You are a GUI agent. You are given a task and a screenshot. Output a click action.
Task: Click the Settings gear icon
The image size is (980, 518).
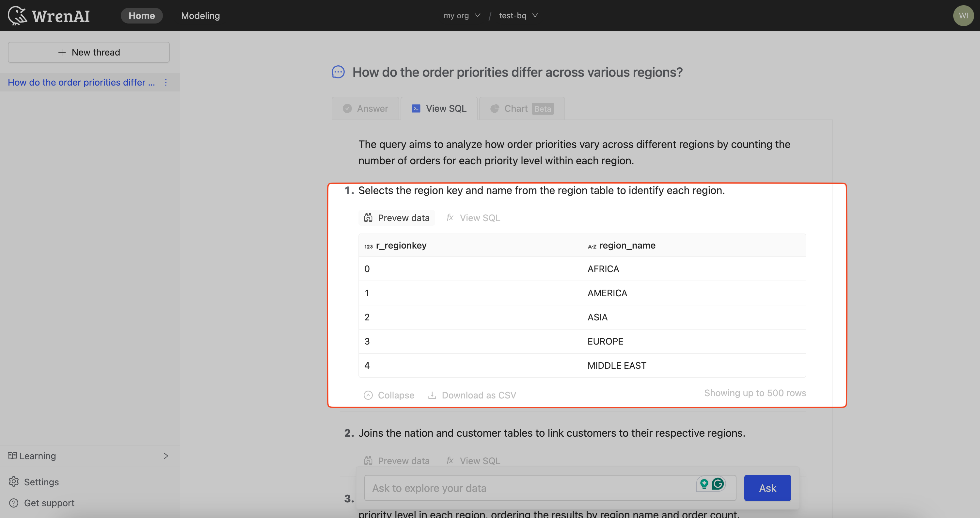pos(14,482)
